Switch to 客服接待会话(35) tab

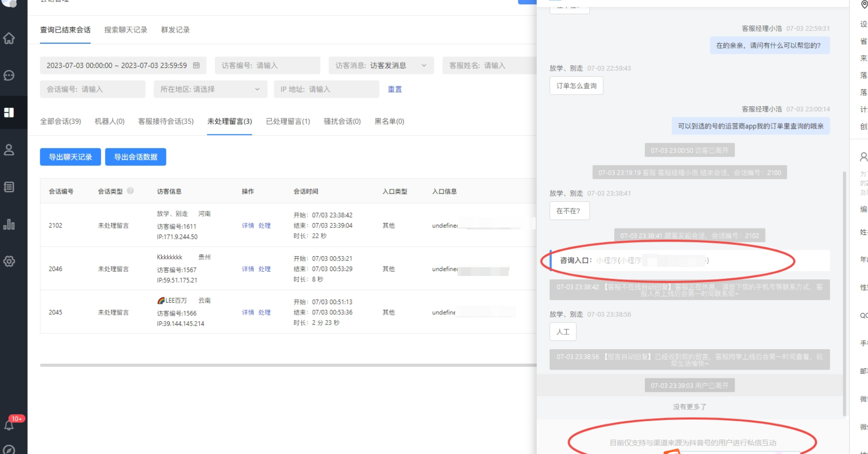tap(165, 121)
